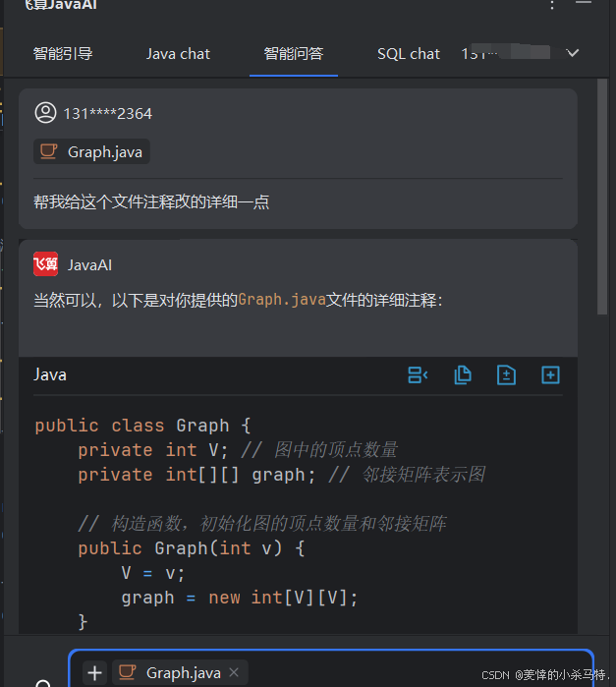Click the coffee cup icon on the Graph.java attachment
The height and width of the screenshot is (687, 616).
[x=49, y=151]
